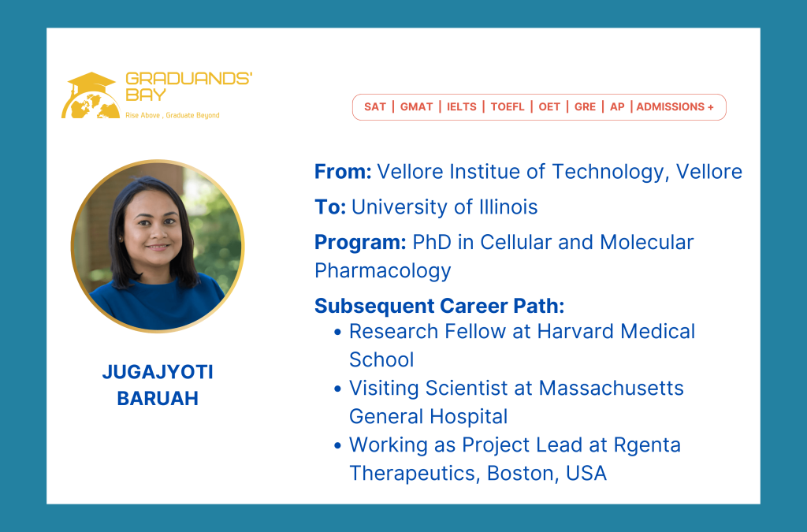Image resolution: width=807 pixels, height=532 pixels.
Task: Click the 'To: University of Illinois' line
Action: click(x=426, y=207)
